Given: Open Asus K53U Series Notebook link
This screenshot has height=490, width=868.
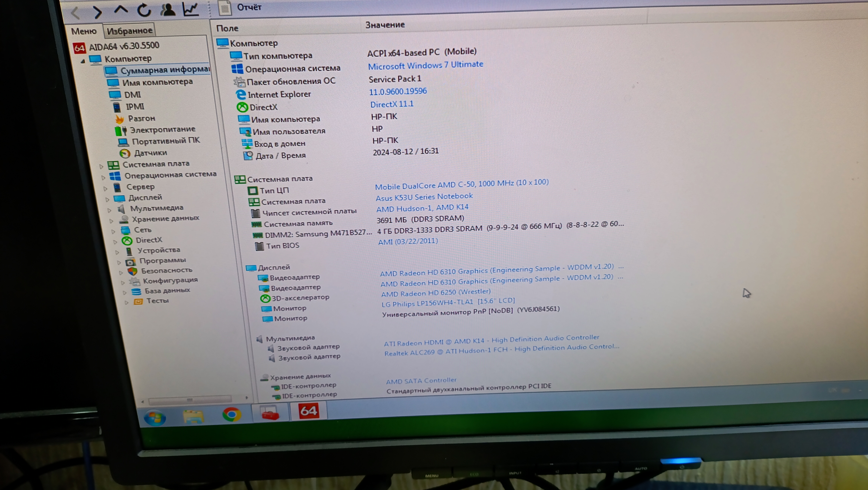Looking at the screenshot, I should (424, 197).
